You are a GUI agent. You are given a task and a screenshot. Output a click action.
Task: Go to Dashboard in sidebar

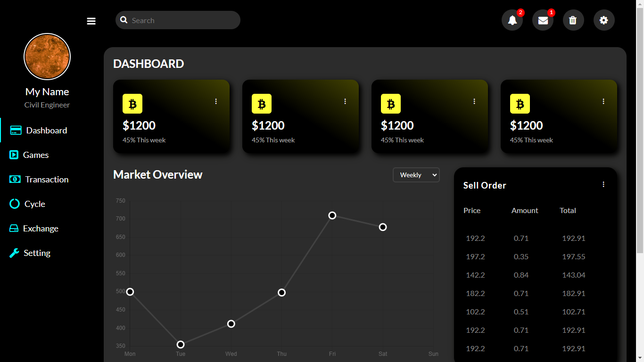tap(47, 131)
